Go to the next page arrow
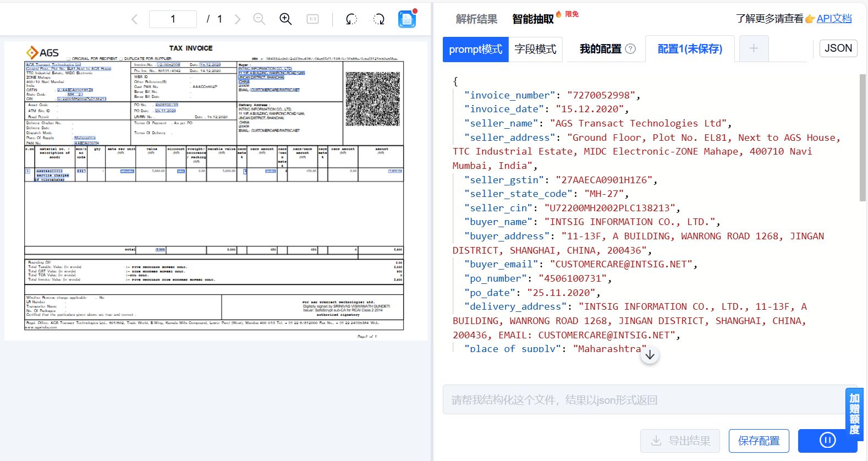Image resolution: width=868 pixels, height=461 pixels. click(x=238, y=19)
